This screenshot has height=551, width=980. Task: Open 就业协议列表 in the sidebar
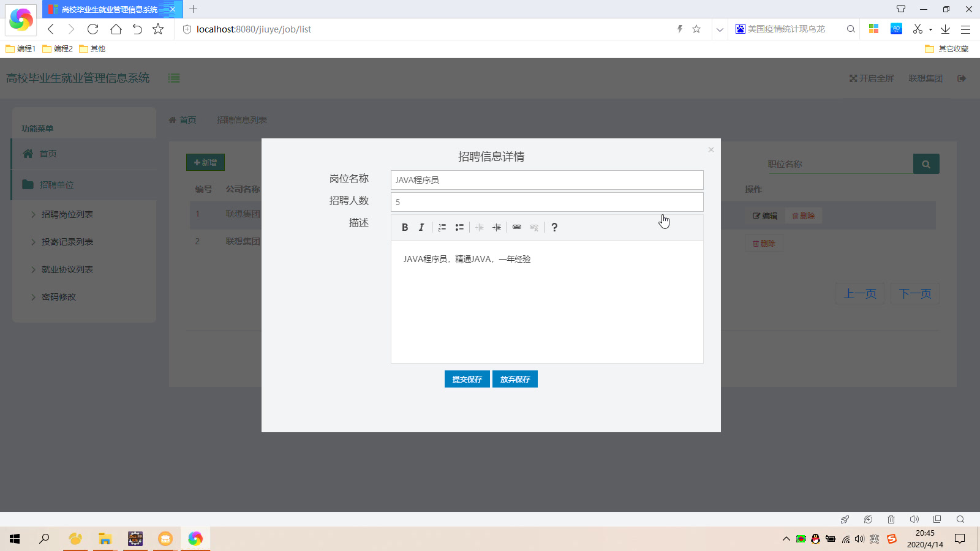pos(67,269)
